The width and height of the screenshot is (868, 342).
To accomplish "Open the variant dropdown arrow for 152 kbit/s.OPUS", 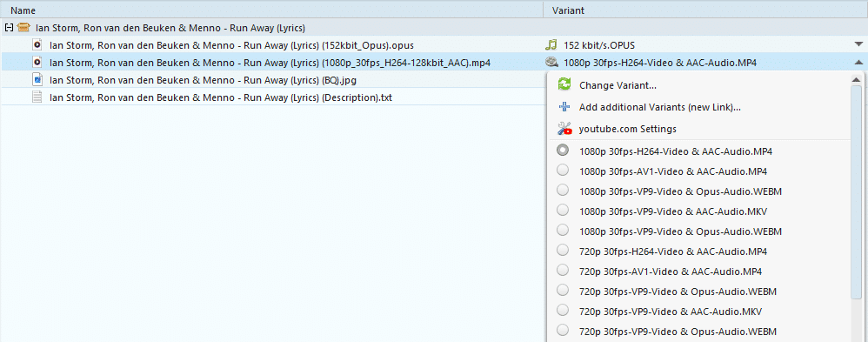I will 858,44.
